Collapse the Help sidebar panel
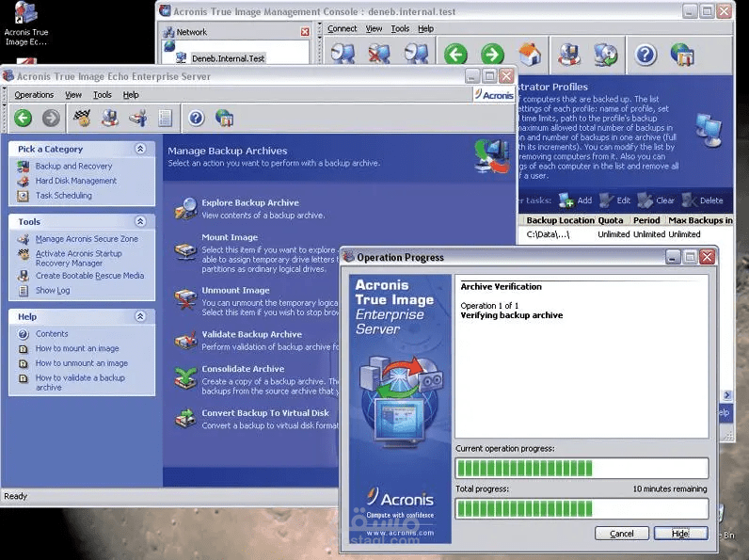The width and height of the screenshot is (749, 560). [x=140, y=316]
